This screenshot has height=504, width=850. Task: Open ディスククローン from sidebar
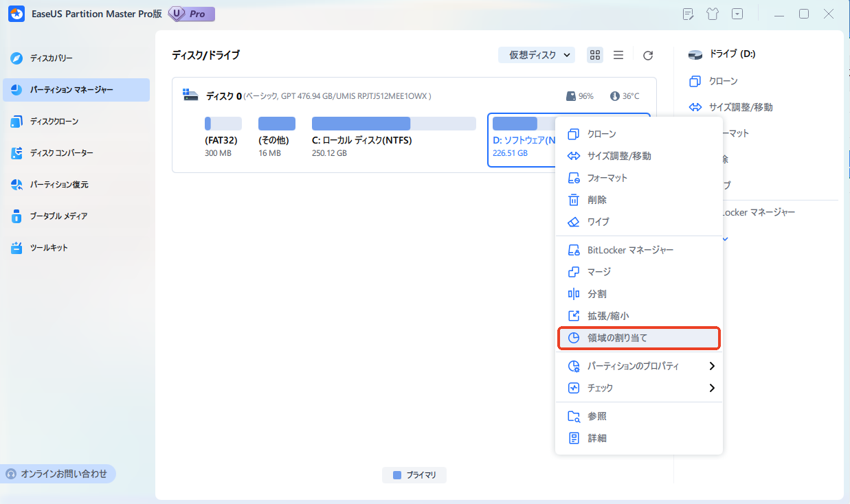click(x=54, y=122)
